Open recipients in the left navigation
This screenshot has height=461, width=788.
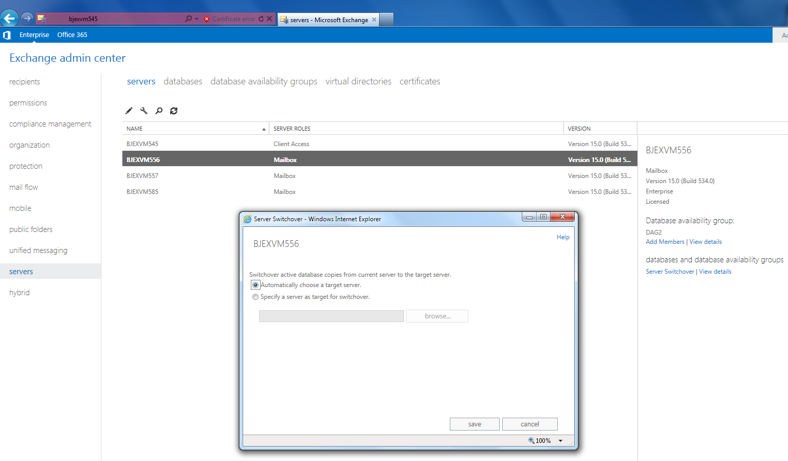25,81
